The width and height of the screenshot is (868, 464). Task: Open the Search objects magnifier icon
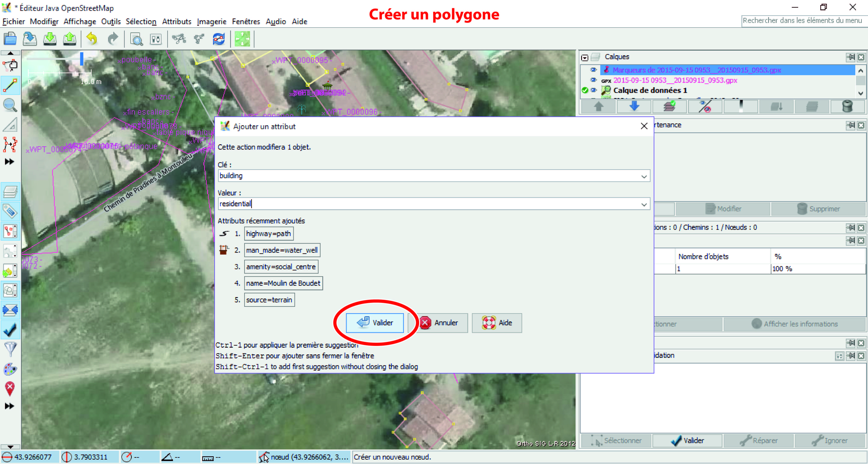(x=136, y=39)
